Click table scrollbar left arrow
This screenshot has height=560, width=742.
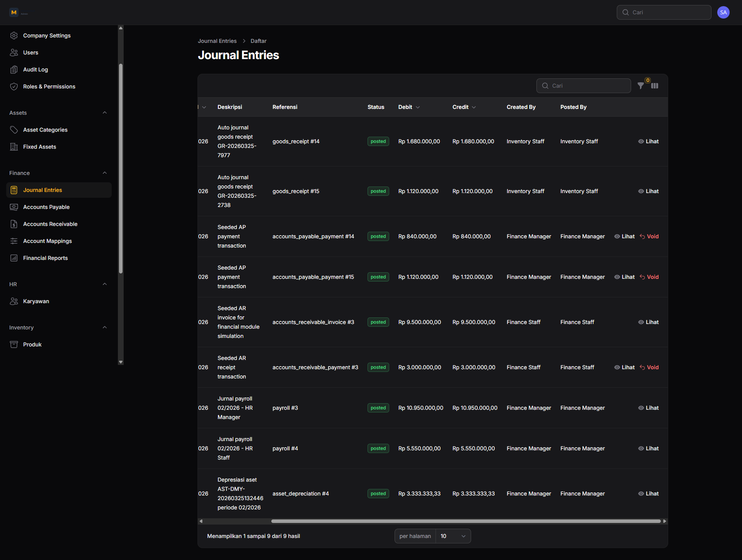coord(201,521)
